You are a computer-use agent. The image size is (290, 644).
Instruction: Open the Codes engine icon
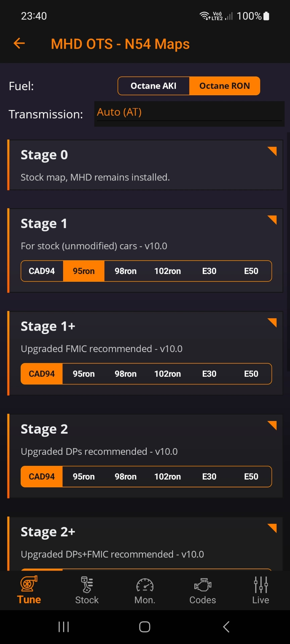pyautogui.click(x=203, y=585)
